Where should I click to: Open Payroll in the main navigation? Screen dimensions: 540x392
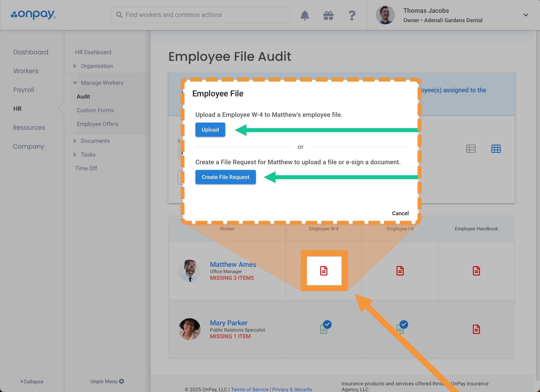pyautogui.click(x=24, y=90)
